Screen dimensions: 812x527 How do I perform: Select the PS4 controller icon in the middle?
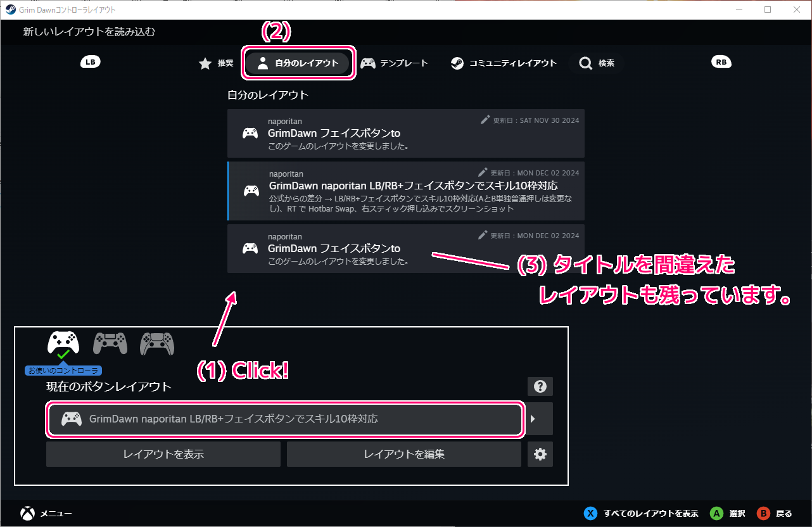[x=110, y=343]
